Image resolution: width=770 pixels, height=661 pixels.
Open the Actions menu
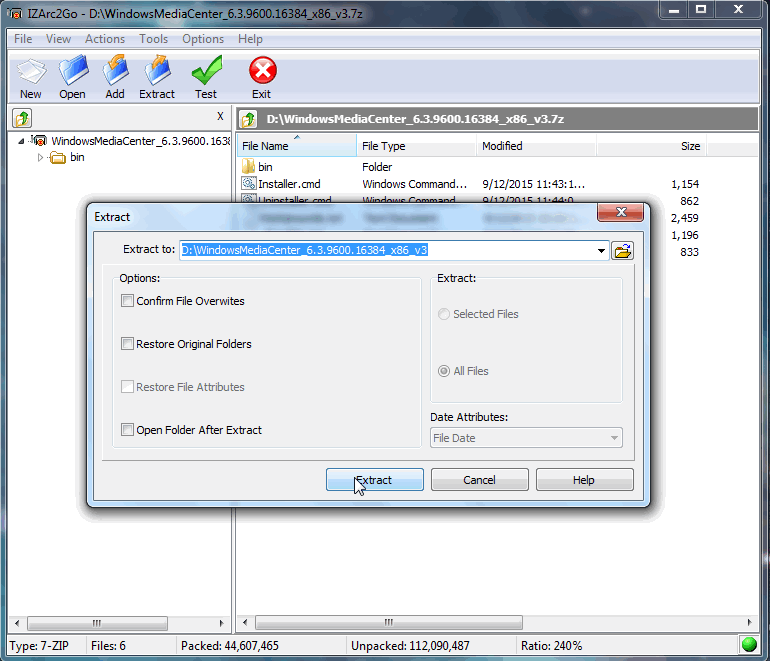[105, 39]
